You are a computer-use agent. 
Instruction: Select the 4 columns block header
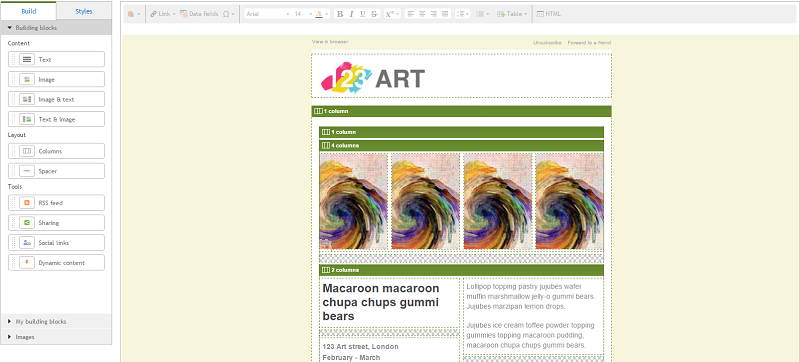pos(462,145)
